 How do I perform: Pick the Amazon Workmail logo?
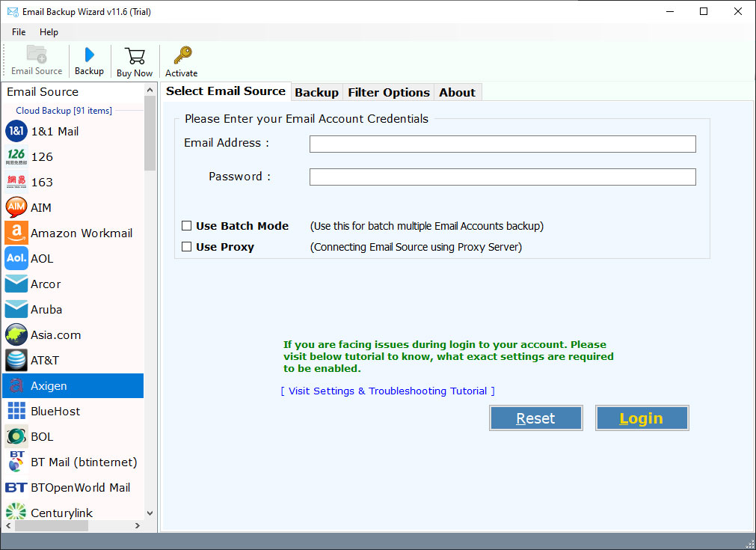tap(16, 233)
